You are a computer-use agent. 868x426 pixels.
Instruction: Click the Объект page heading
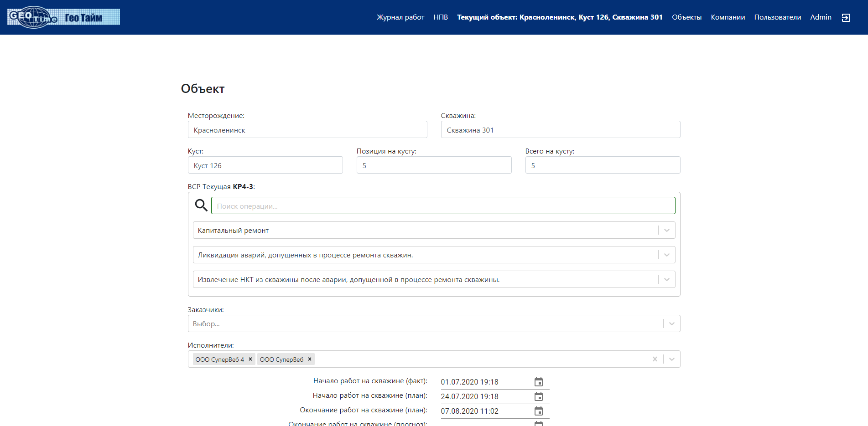point(203,88)
